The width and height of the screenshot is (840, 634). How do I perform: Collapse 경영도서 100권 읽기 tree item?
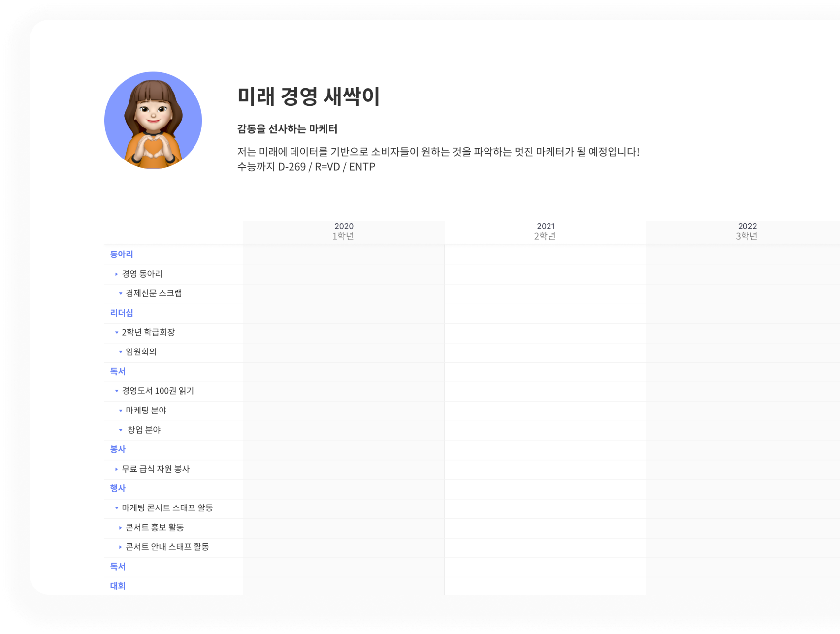click(x=116, y=391)
